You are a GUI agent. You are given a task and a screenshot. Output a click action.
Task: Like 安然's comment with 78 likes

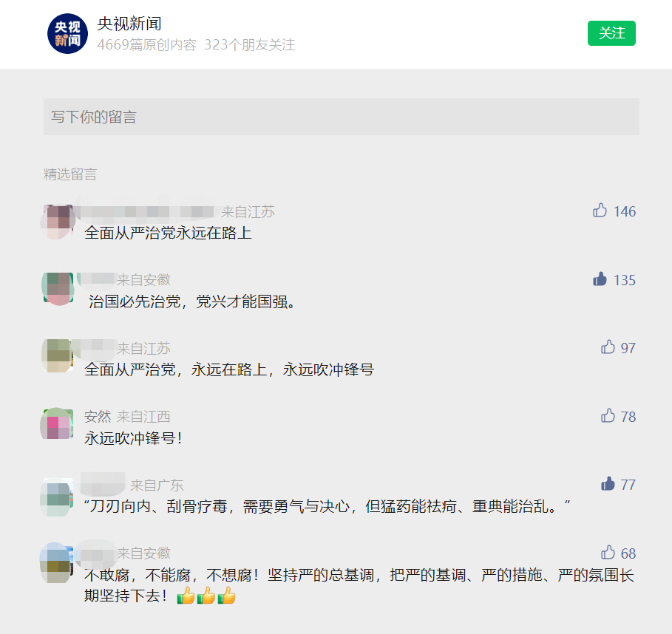click(x=608, y=415)
